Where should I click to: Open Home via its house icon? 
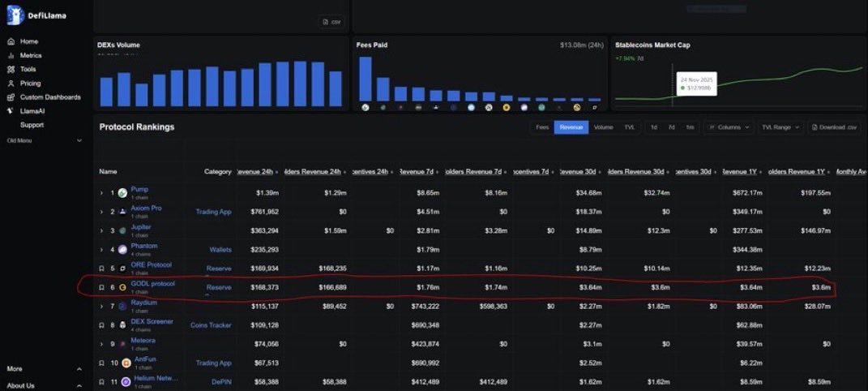click(11, 41)
